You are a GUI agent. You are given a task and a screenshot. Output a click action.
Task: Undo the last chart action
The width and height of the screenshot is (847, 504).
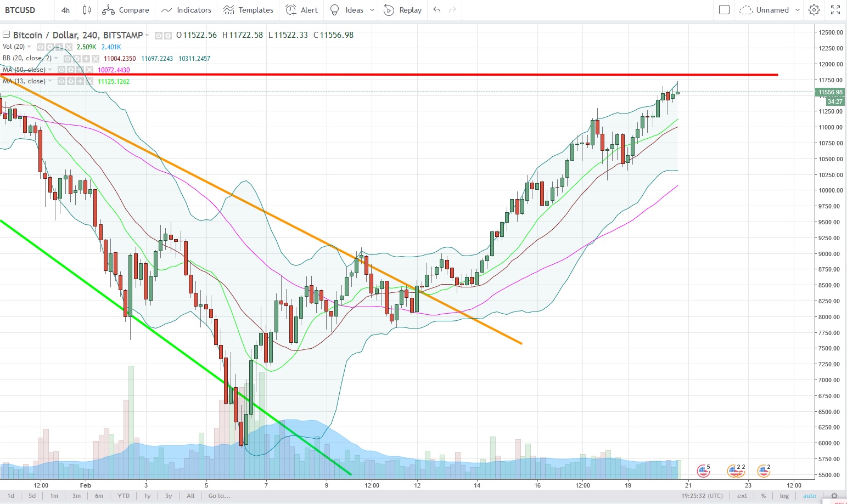coord(437,10)
